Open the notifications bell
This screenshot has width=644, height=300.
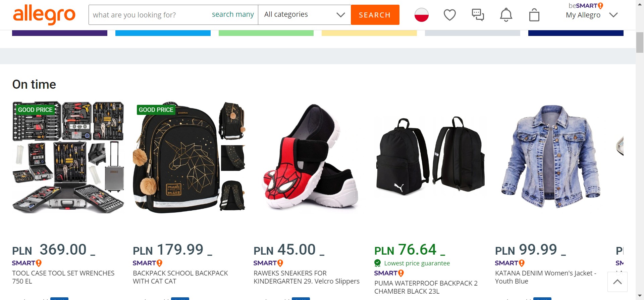[506, 15]
